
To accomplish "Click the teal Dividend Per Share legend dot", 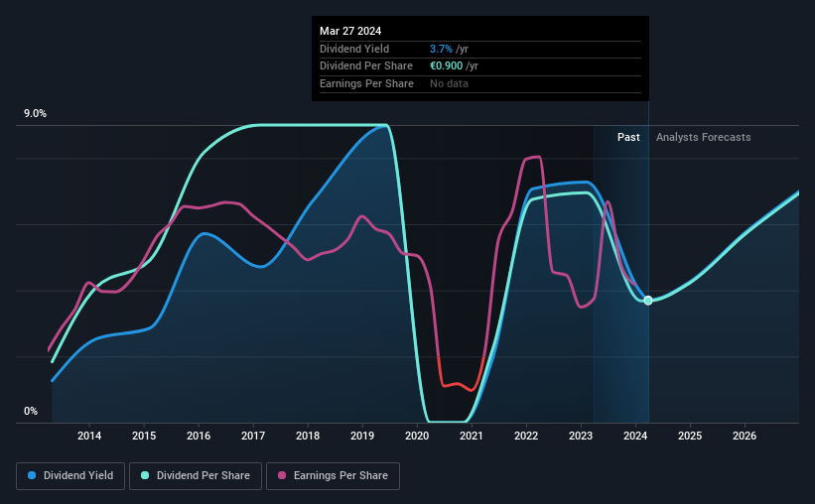I will click(145, 475).
